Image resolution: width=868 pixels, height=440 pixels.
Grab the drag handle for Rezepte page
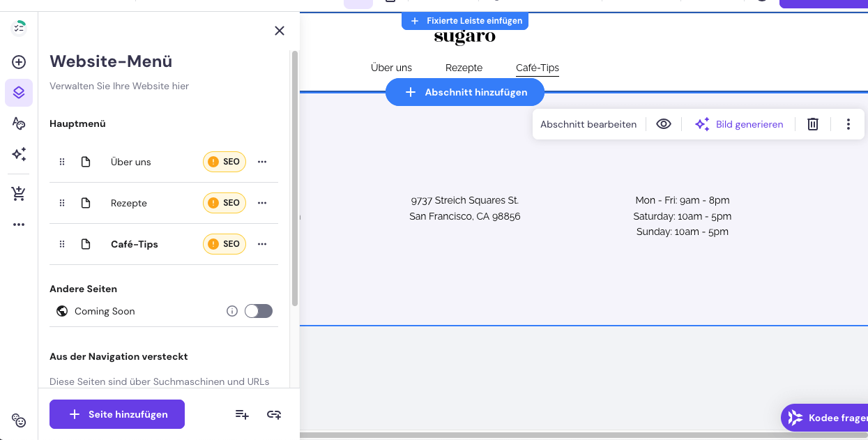[61, 203]
